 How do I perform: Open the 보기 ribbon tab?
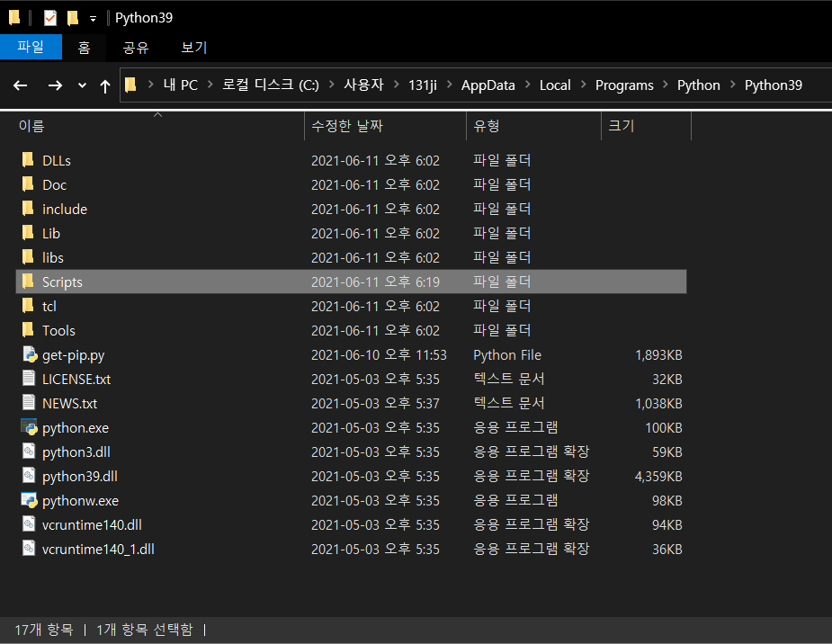click(193, 47)
